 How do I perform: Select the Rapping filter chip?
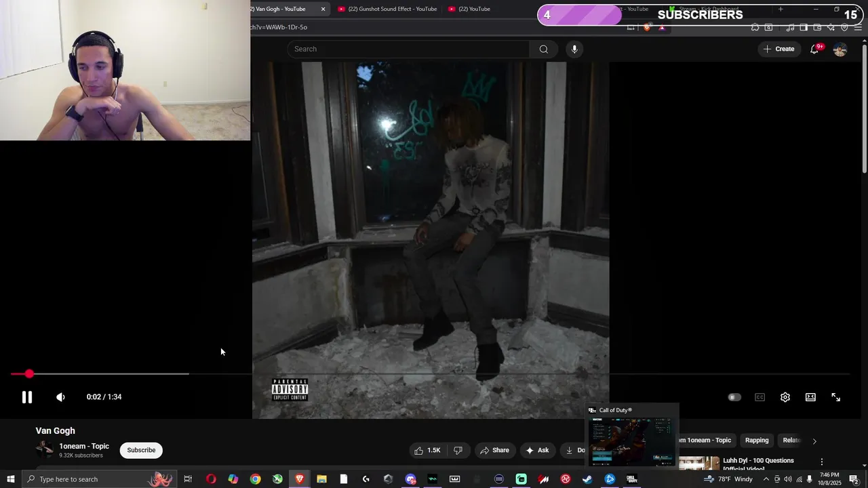pos(757,441)
